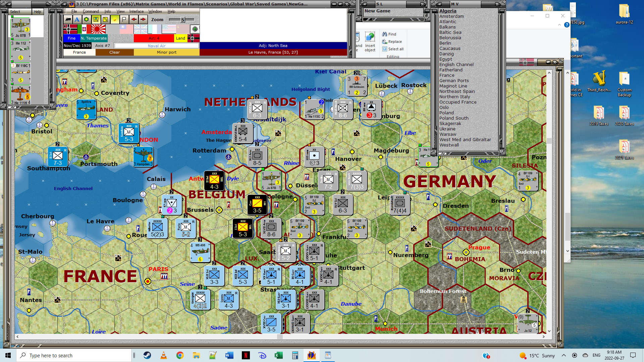644x362 pixels.
Task: Collapse the Word ribbon with the chevron
Action: pyautogui.click(x=559, y=25)
